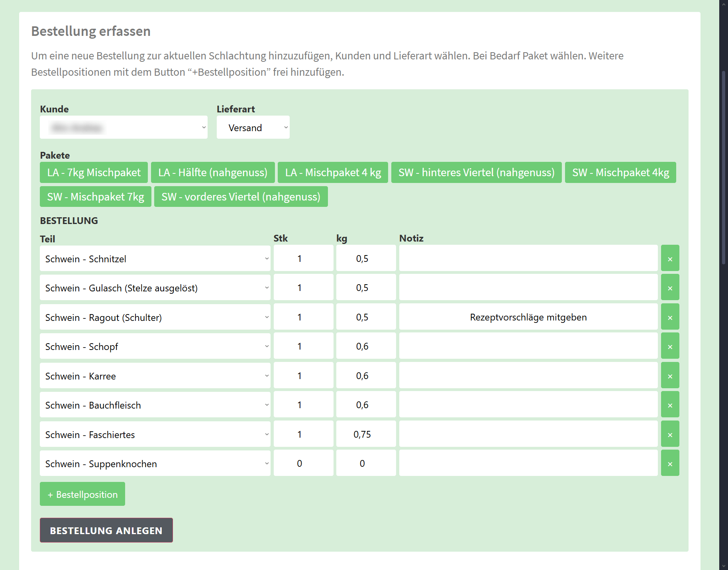
Task: Open the Schwein - Karree part dropdown
Action: point(155,376)
